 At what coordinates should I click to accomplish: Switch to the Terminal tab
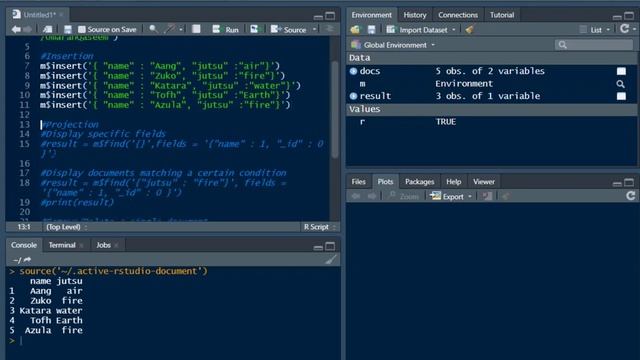coord(62,245)
